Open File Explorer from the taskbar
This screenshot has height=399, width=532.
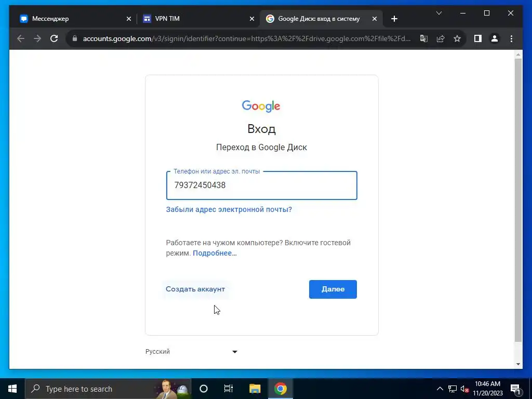[255, 389]
